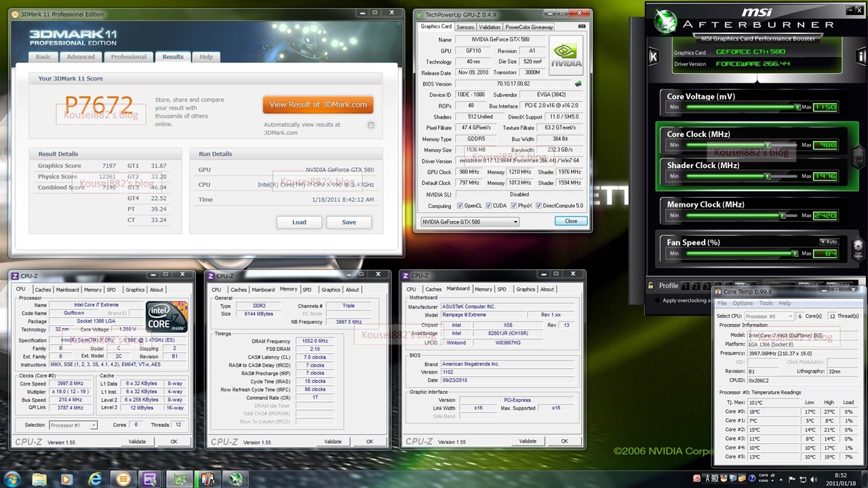This screenshot has width=868, height=488.
Task: Click the Afterburner K Kombustor button
Action: click(653, 57)
